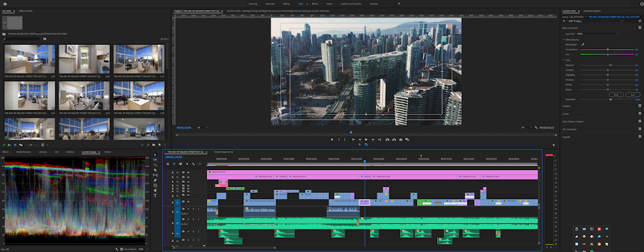This screenshot has height=252, width=644.
Task: Select the Selection tool in the timeline toolbar
Action: point(155,155)
